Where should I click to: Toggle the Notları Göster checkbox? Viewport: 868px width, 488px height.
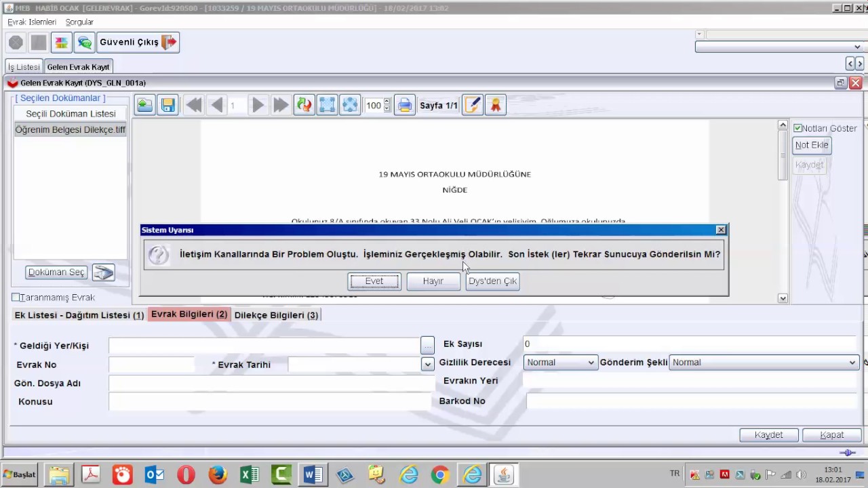[798, 128]
